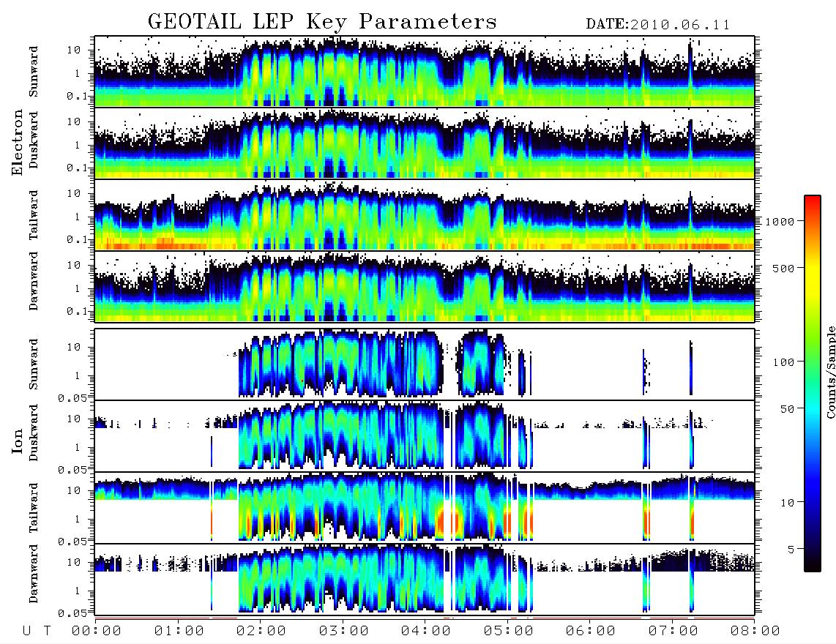Screen dimensions: 836x644
Task: Click the 100 colorbar tick label
Action: click(x=783, y=362)
